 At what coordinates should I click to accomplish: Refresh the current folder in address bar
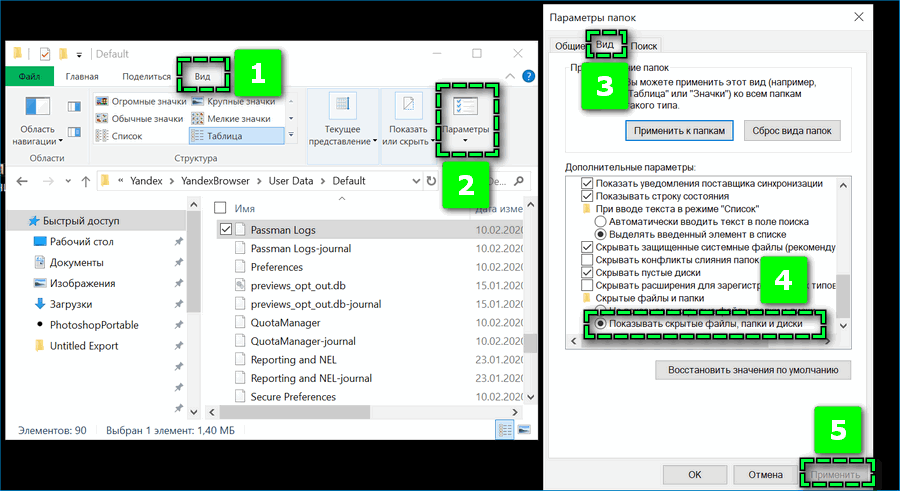[431, 181]
